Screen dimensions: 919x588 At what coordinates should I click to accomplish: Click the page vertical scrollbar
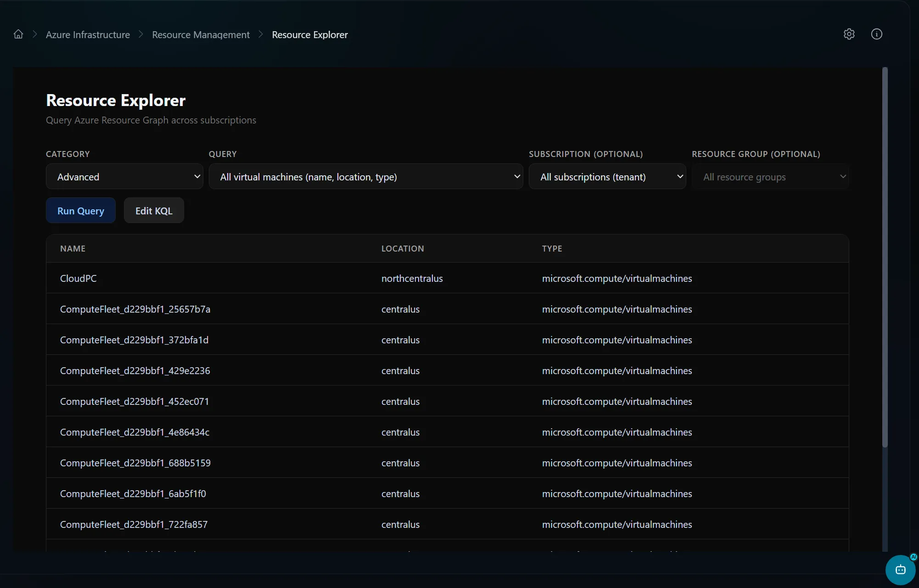(885, 257)
